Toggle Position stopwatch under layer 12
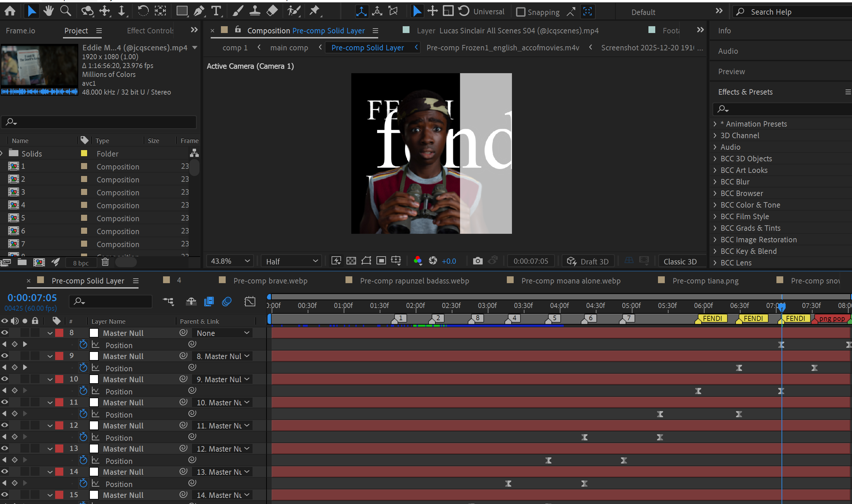 (83, 437)
